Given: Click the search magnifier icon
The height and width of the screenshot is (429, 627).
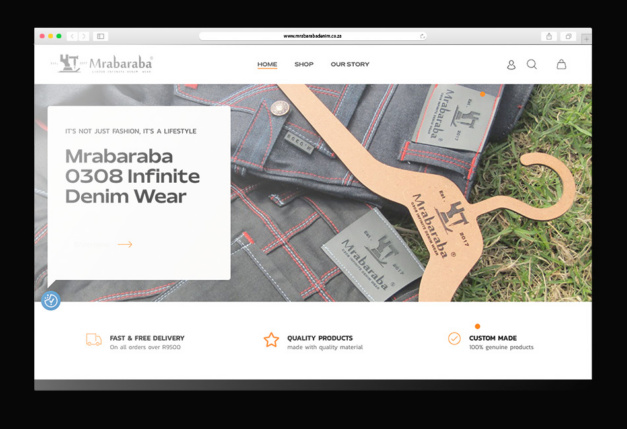Looking at the screenshot, I should point(531,64).
